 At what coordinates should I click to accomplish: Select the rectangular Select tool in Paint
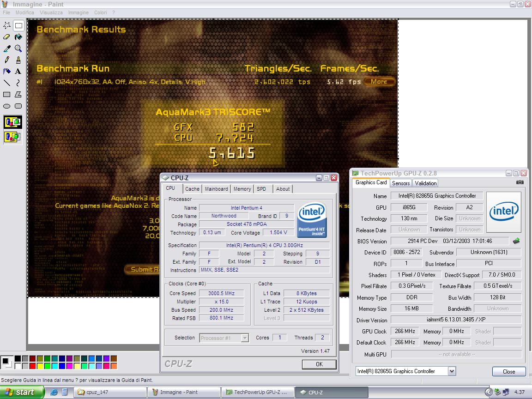pos(18,25)
